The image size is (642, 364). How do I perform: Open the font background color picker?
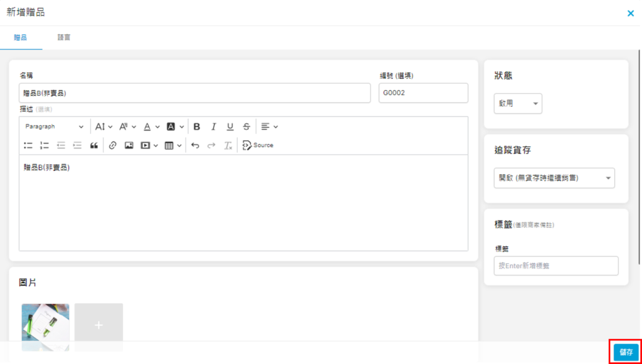pos(175,127)
